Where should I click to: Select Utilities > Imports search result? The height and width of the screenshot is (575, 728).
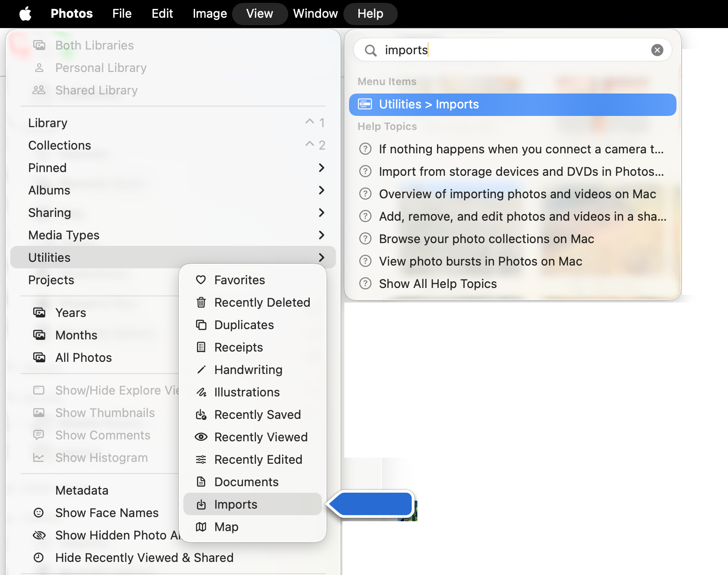point(513,104)
